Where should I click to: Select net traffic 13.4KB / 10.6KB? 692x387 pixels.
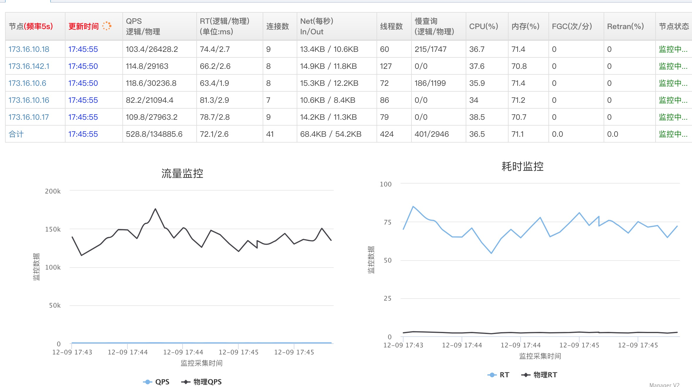329,49
